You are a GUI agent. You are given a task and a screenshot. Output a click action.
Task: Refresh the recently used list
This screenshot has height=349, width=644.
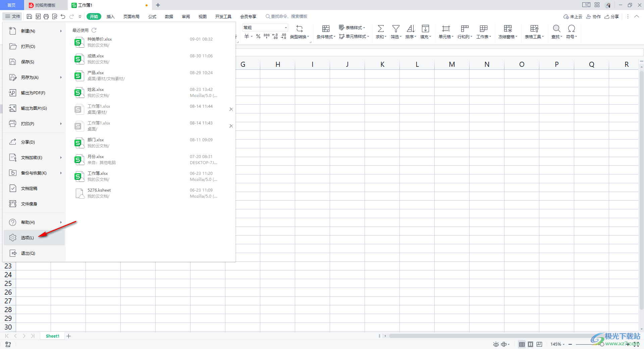pos(94,30)
